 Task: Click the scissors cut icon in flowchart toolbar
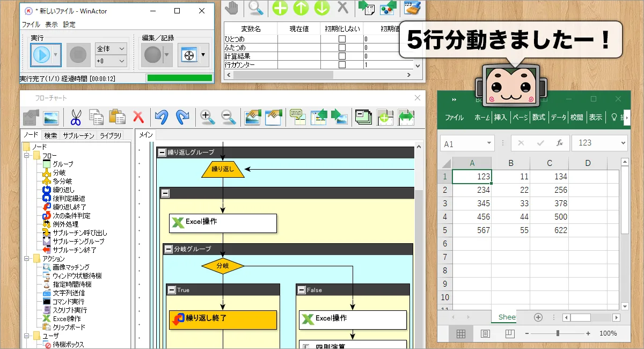pyautogui.click(x=76, y=117)
